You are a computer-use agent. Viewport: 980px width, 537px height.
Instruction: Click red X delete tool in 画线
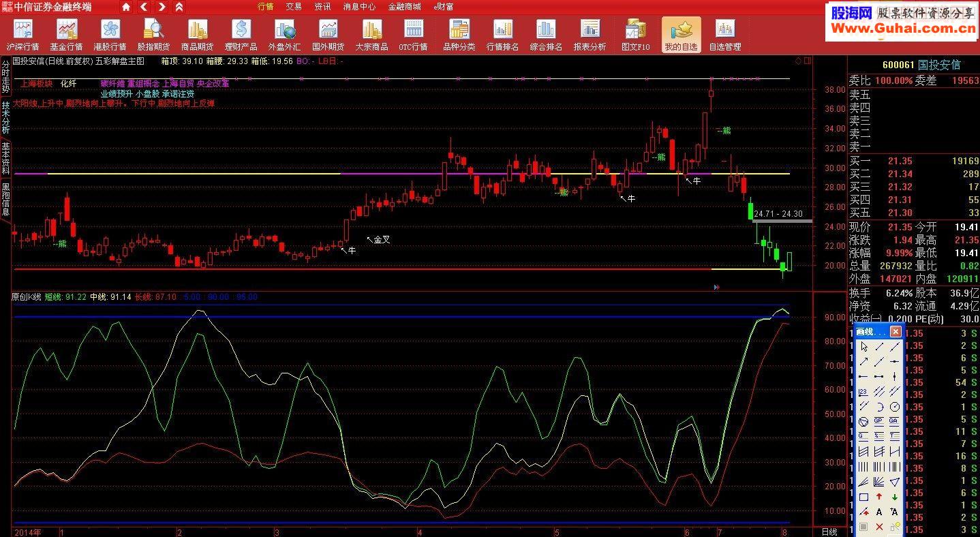878,525
